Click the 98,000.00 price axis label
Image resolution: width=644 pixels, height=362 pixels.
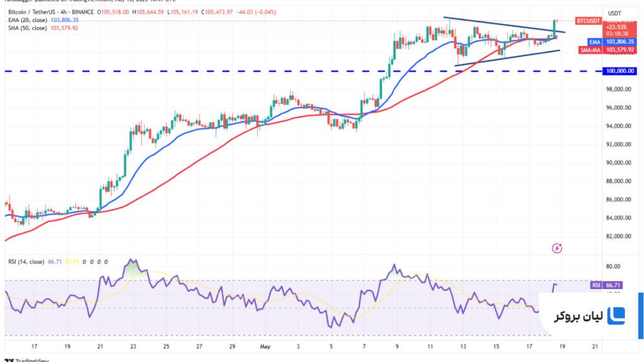click(x=619, y=89)
